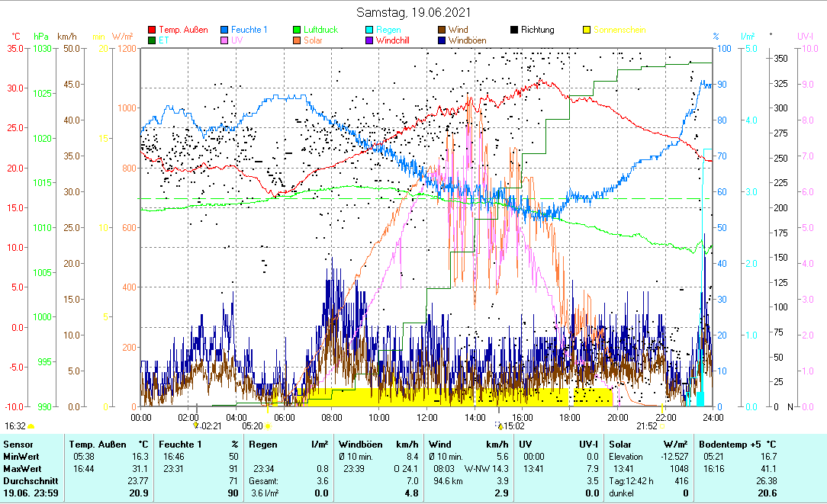Image resolution: width=827 pixels, height=504 pixels.
Task: Click the MaxWert row label
Action: click(23, 468)
